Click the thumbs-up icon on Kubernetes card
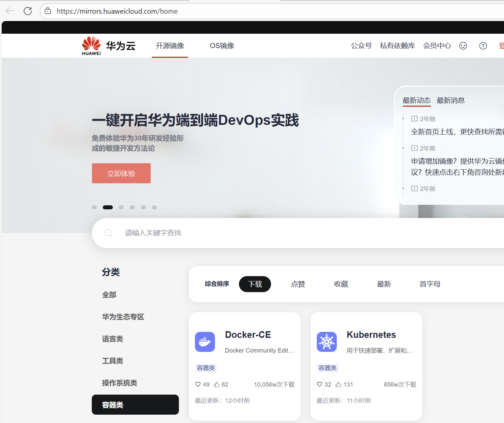The image size is (504, 423). tap(338, 384)
